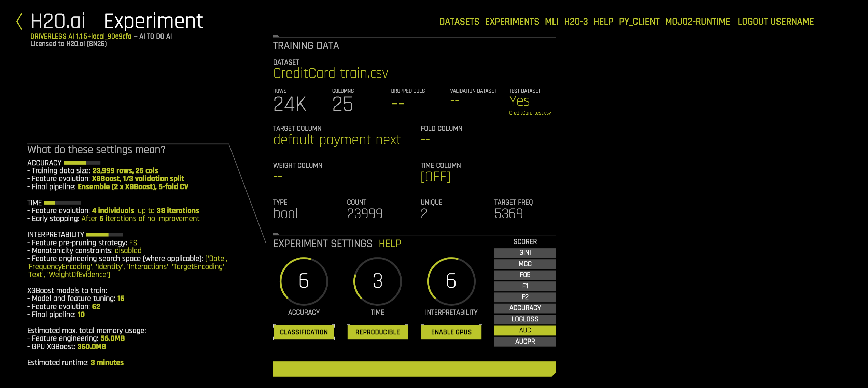Download the MOJO2-RUNTIME
The width and height of the screenshot is (868, 388).
point(697,22)
